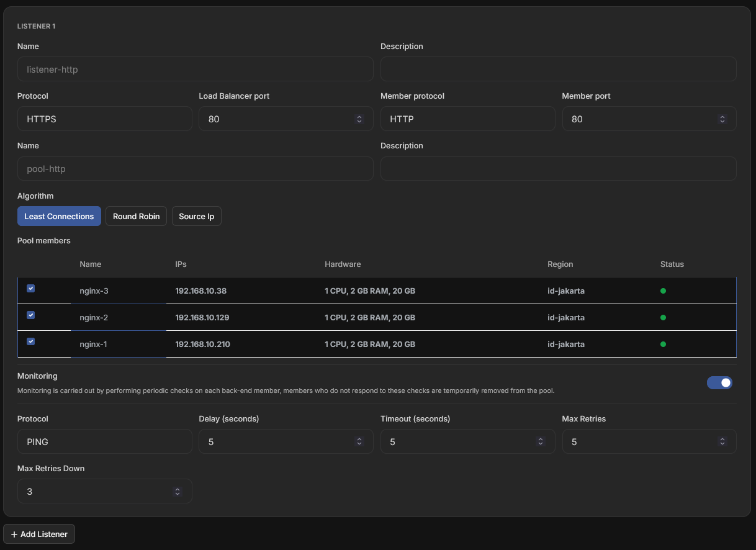Viewport: 756px width, 550px height.
Task: Focus the listener-http Name field
Action: (x=196, y=69)
